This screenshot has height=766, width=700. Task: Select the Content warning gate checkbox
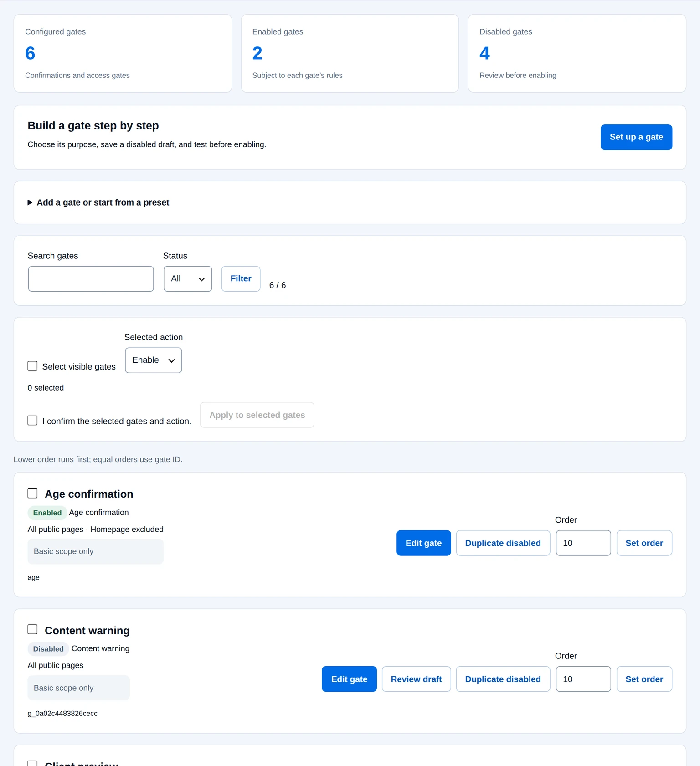pos(32,629)
